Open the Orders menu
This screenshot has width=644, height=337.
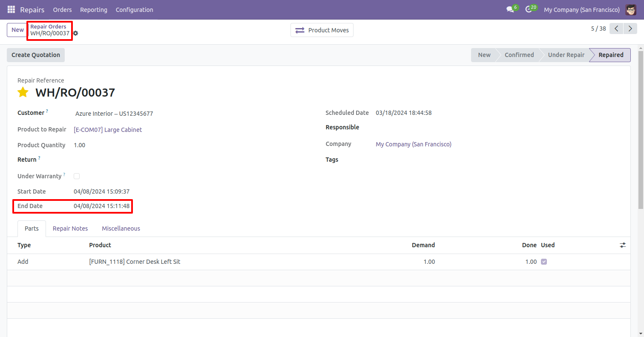pyautogui.click(x=62, y=9)
